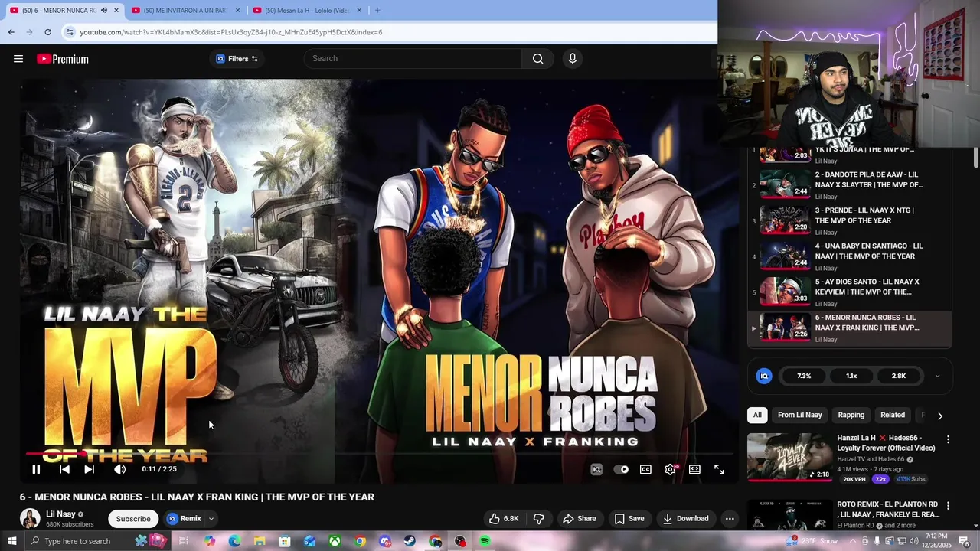Share this video
Viewport: 980px width, 551px height.
point(579,518)
